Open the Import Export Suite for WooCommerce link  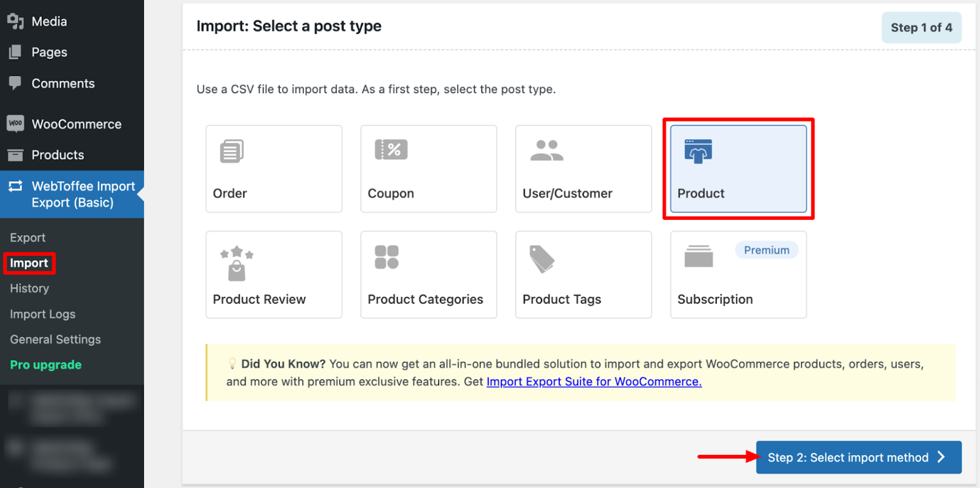click(594, 381)
